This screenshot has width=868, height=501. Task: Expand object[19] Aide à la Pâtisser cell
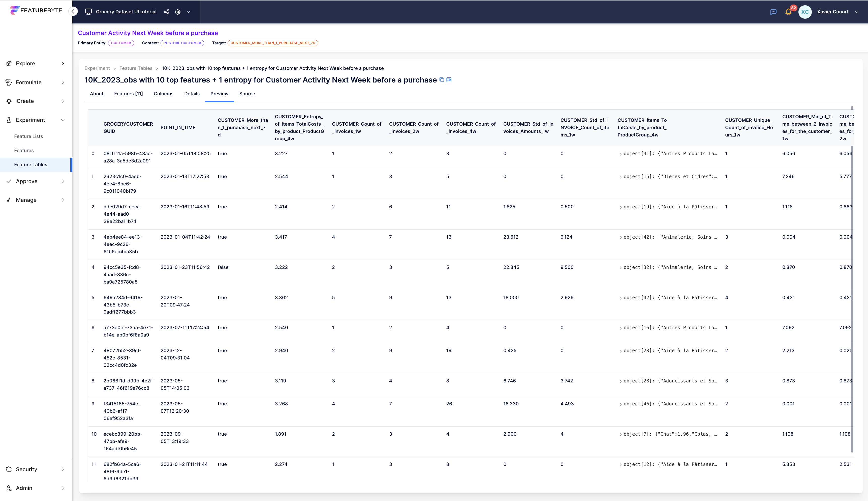tap(621, 207)
